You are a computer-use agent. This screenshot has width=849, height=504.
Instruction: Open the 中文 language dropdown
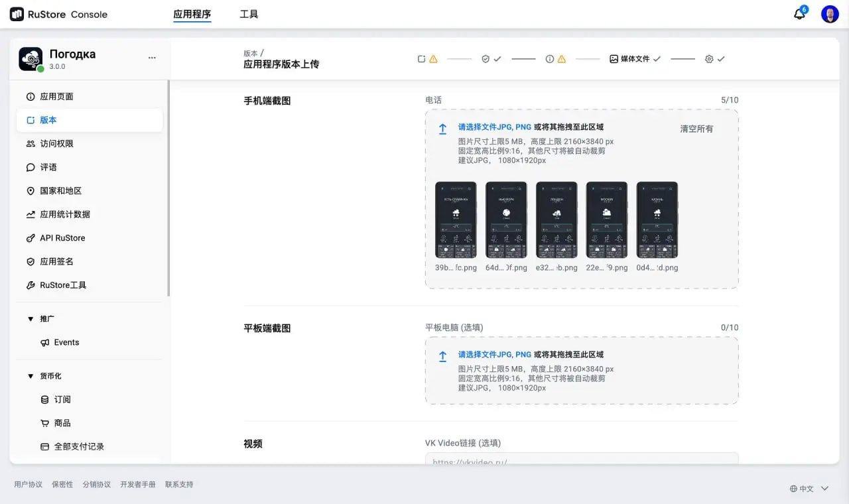click(x=807, y=488)
